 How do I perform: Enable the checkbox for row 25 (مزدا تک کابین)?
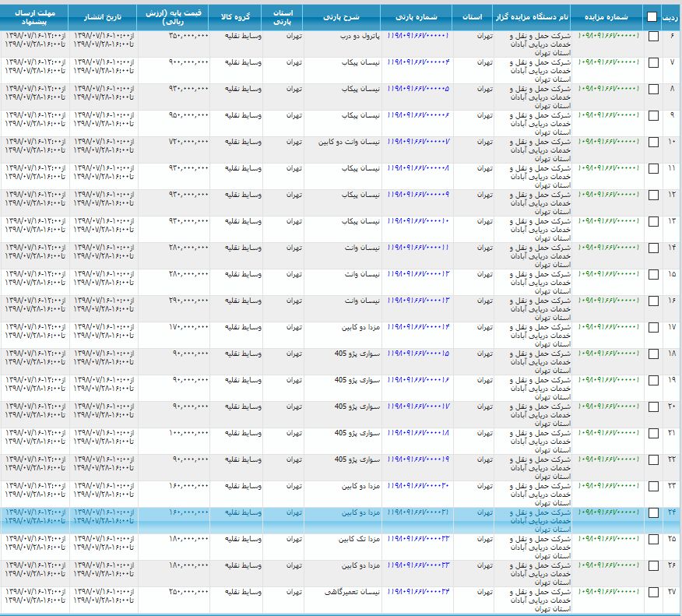click(653, 539)
